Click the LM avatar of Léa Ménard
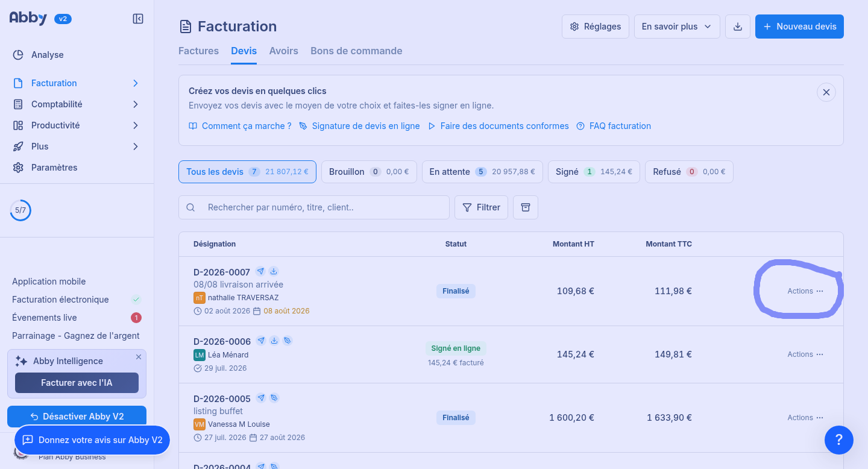This screenshot has width=868, height=469. (200, 355)
